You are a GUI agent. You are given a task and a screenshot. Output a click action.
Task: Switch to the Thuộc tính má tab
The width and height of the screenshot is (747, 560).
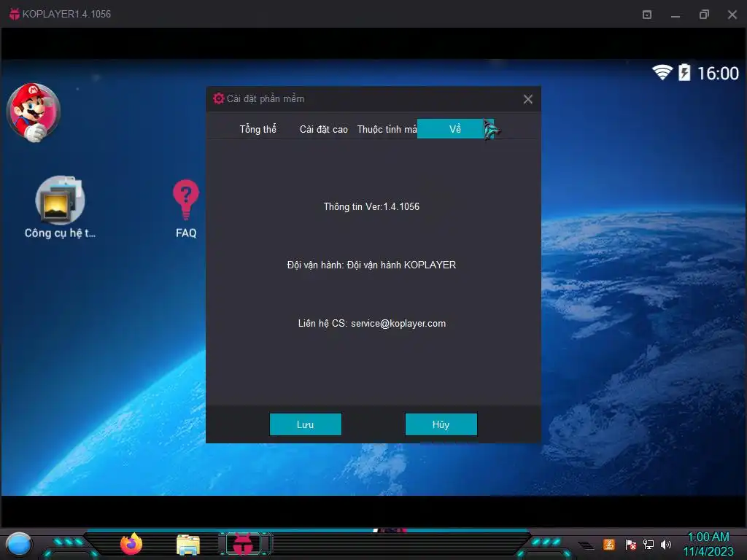click(x=387, y=129)
